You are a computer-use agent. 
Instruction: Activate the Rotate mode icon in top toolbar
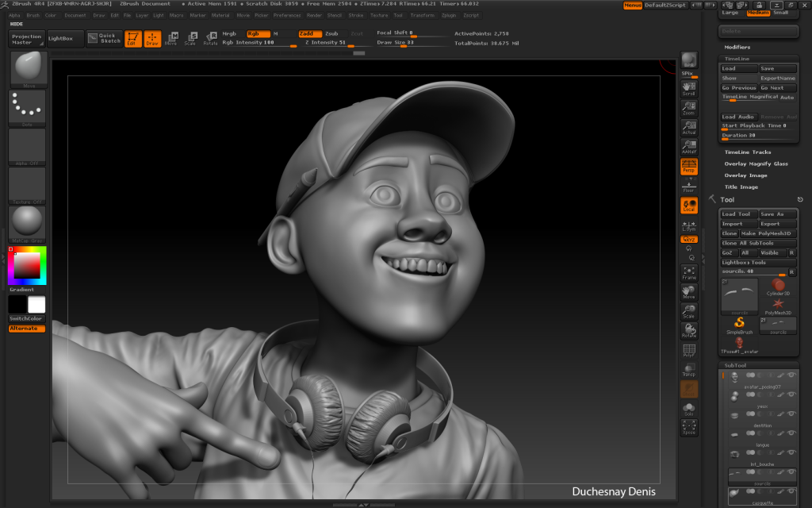pyautogui.click(x=211, y=37)
